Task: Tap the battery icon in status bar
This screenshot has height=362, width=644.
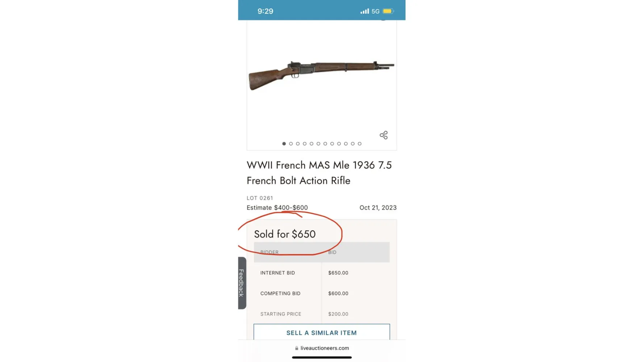Action: click(x=388, y=11)
